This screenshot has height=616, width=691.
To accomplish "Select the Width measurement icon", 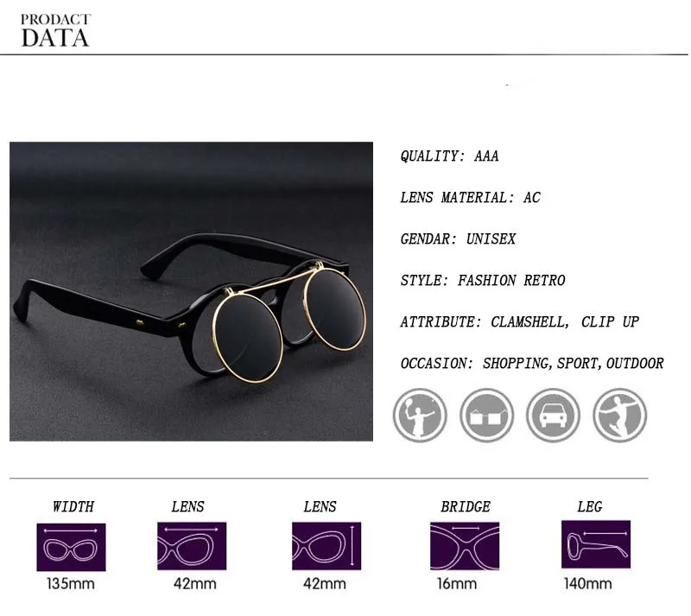I will click(71, 547).
